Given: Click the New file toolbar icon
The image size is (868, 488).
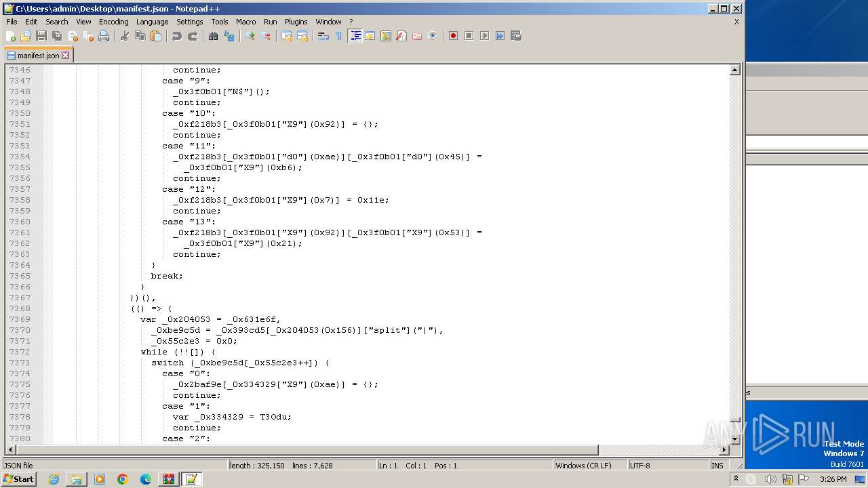Looking at the screenshot, I should tap(11, 36).
